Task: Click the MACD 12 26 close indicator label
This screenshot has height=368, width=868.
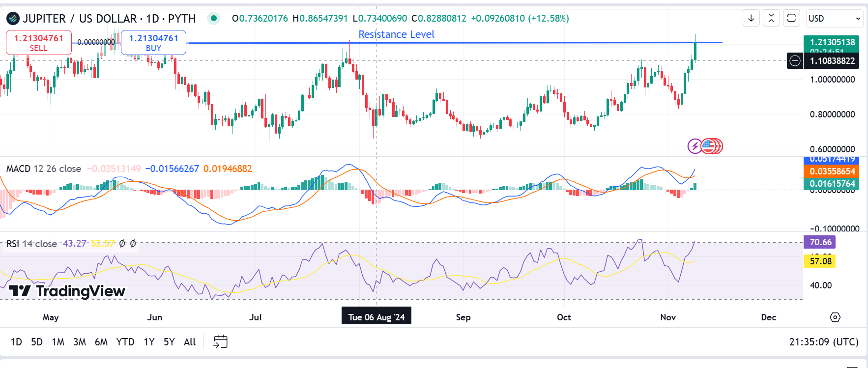Action: click(44, 169)
